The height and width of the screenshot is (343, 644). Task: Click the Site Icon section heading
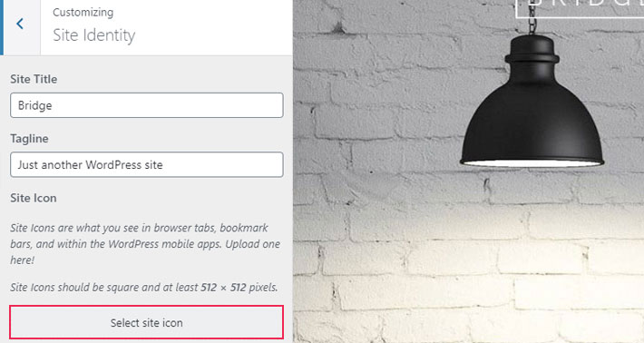click(34, 198)
